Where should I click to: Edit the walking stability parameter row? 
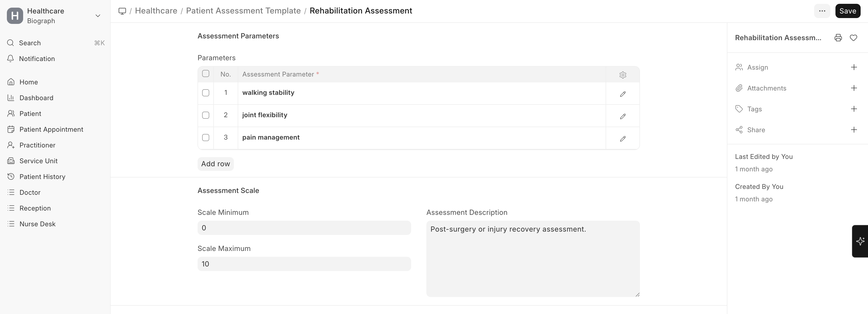click(622, 94)
